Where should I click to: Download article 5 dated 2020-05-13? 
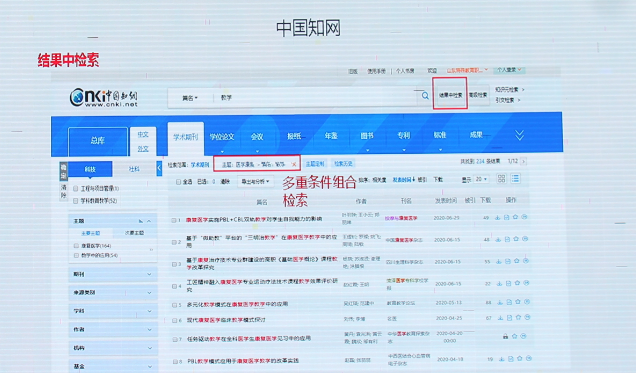(500, 302)
